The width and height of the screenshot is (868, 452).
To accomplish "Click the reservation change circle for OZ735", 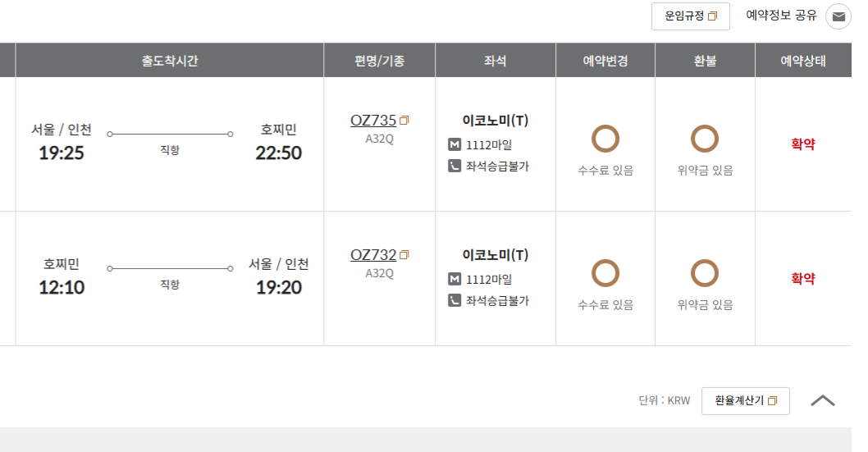I will click(x=605, y=139).
